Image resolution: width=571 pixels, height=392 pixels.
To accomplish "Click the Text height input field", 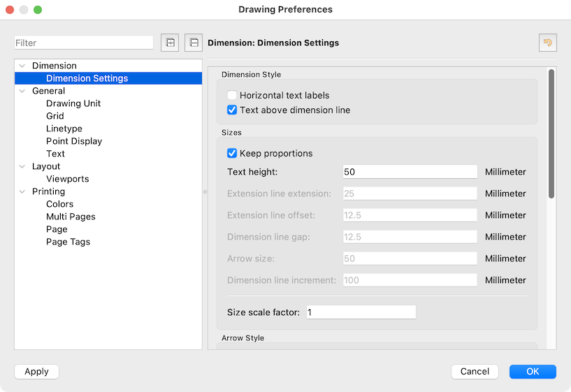I will (410, 172).
